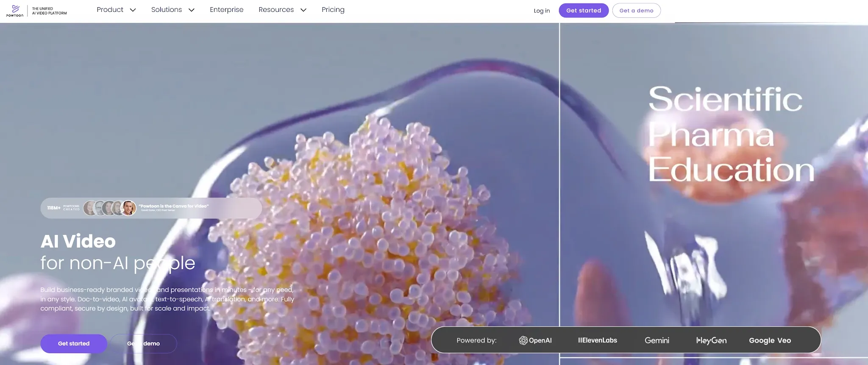Viewport: 868px width, 365px height.
Task: Go to the Pricing page
Action: pyautogui.click(x=333, y=10)
